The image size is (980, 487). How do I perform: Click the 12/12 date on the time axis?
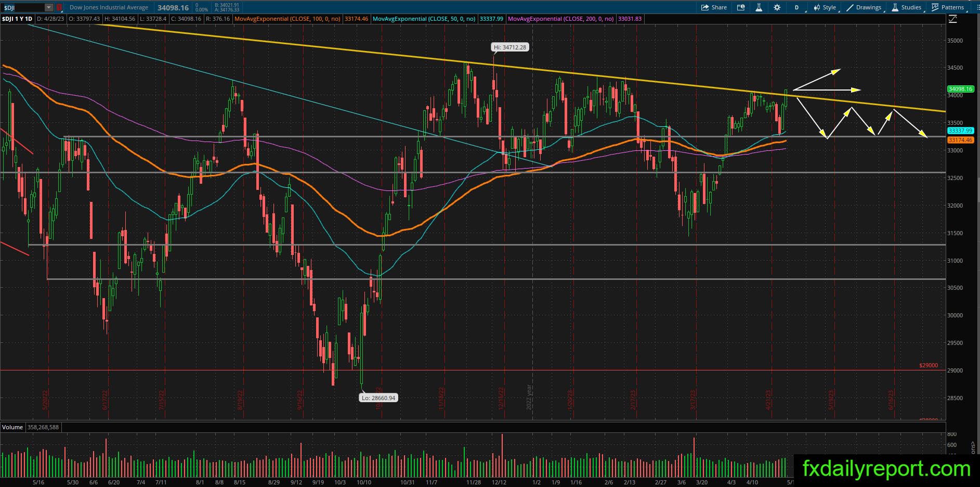tap(499, 482)
